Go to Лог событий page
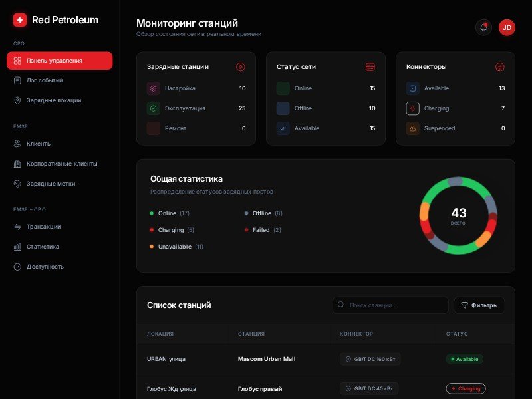532x399 pixels. tap(45, 80)
